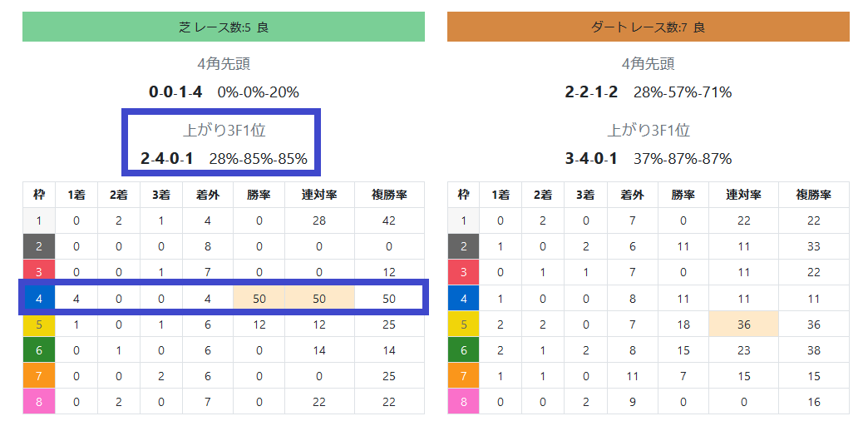Click the dark gray frame 2 cell in turf table
Screen dimensions: 868x426
click(39, 246)
